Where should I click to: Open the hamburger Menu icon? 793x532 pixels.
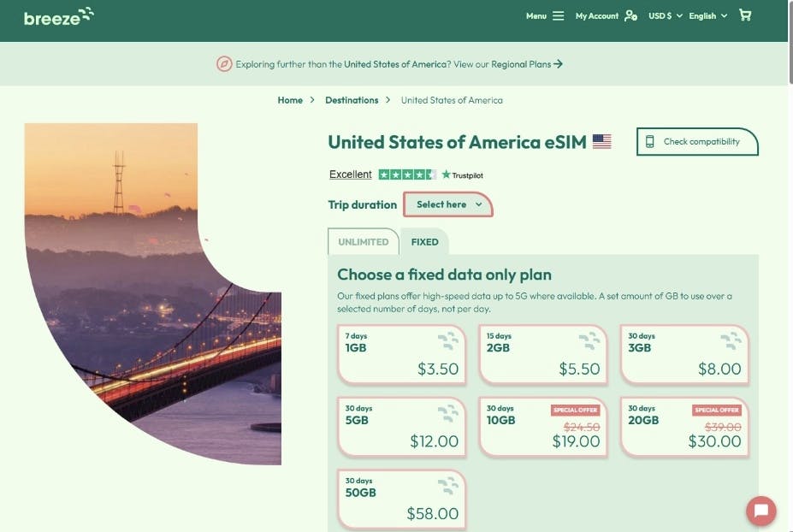pos(559,15)
